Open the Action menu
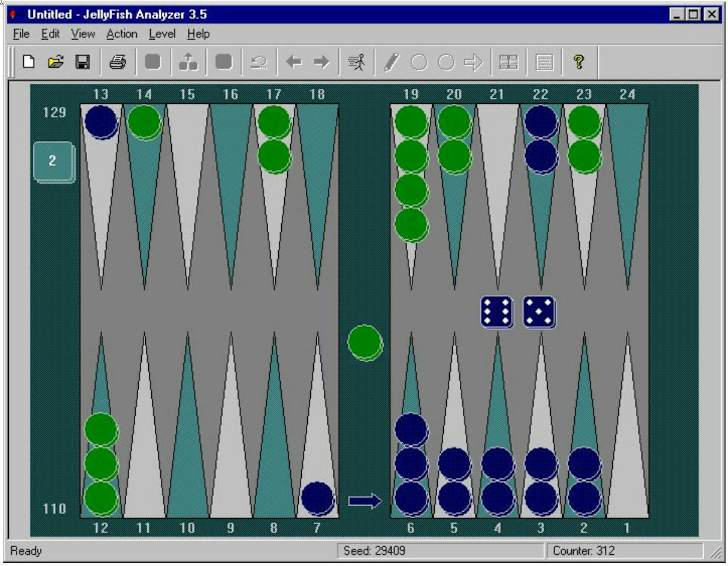Screen dimensions: 728x566 coord(122,34)
